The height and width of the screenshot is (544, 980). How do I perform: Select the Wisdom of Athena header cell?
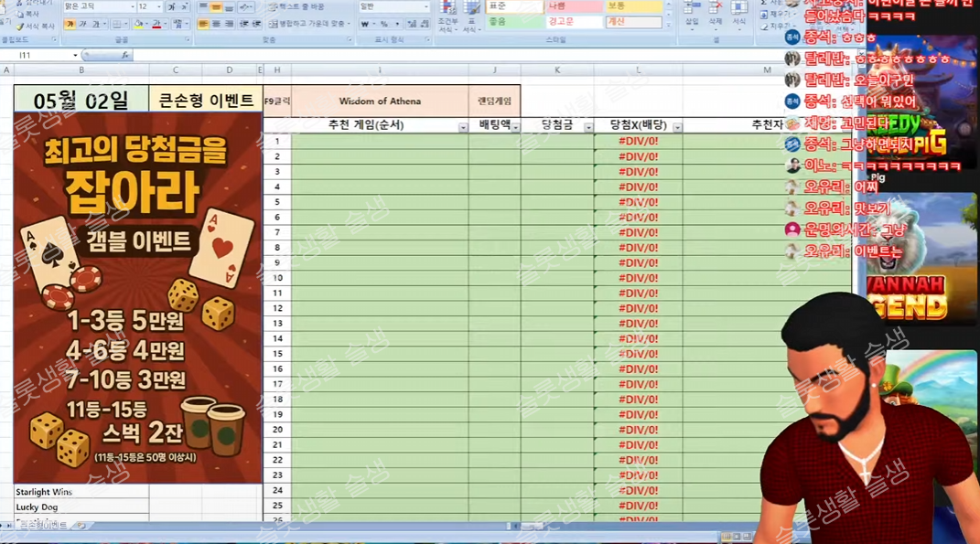380,101
